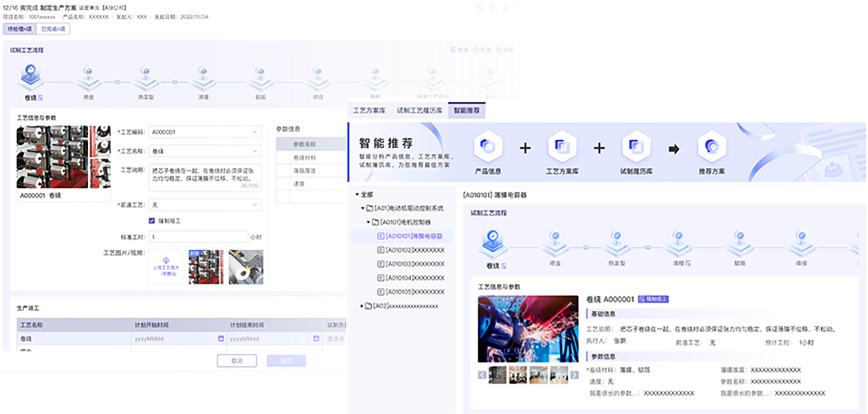Click the 推荐方案 hexagon icon
868x414 pixels.
tap(712, 147)
